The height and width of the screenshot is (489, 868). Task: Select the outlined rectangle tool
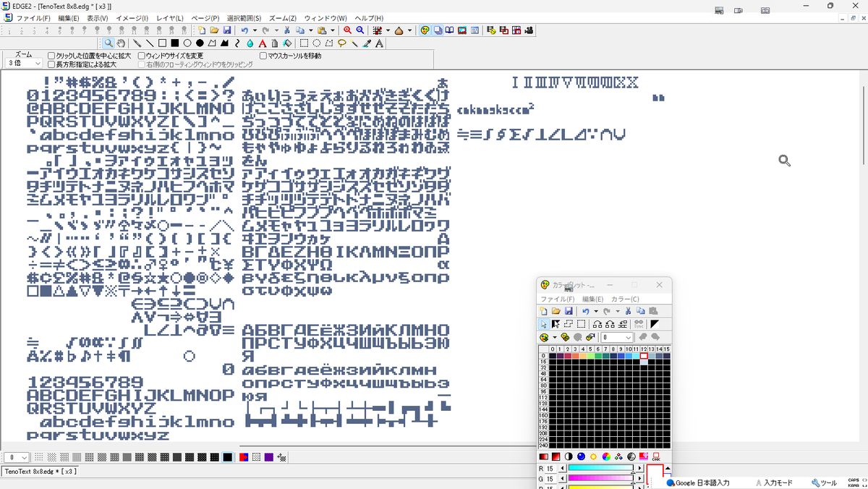(162, 43)
